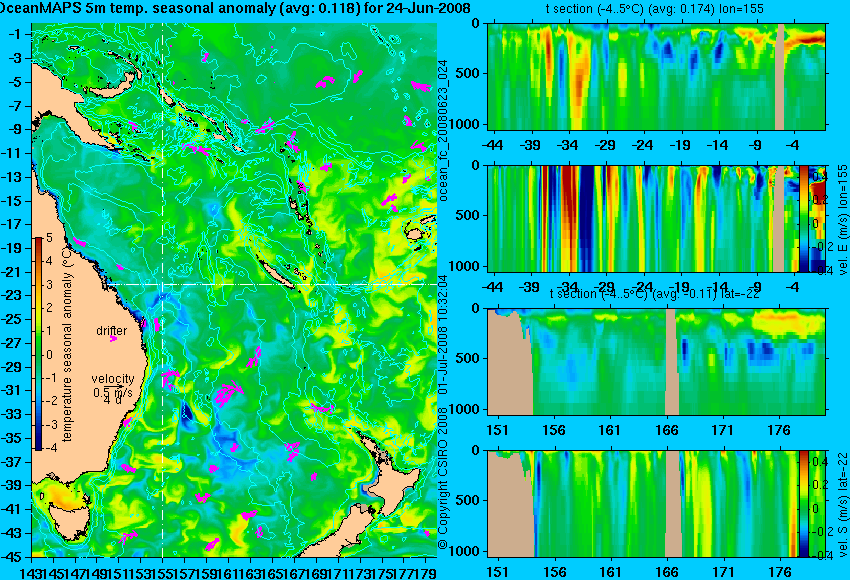Click the vertical dashed white line at longitude 155

tap(163, 290)
